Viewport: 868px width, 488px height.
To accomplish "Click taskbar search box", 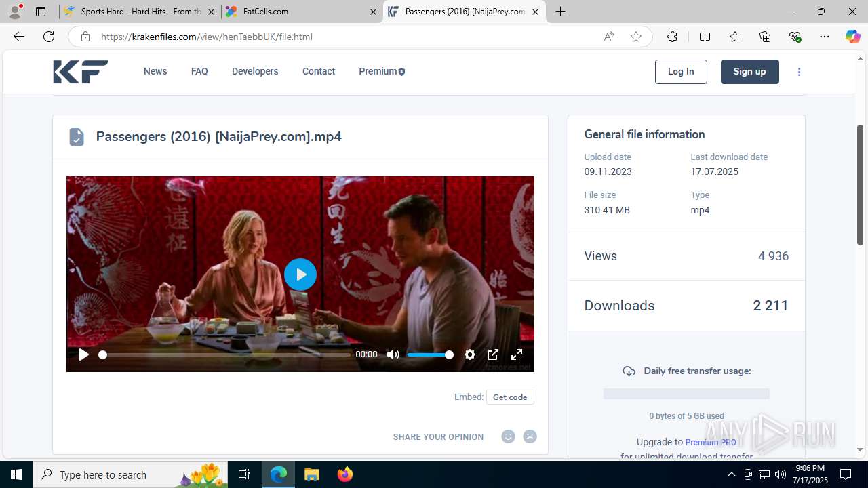I will 132,474.
